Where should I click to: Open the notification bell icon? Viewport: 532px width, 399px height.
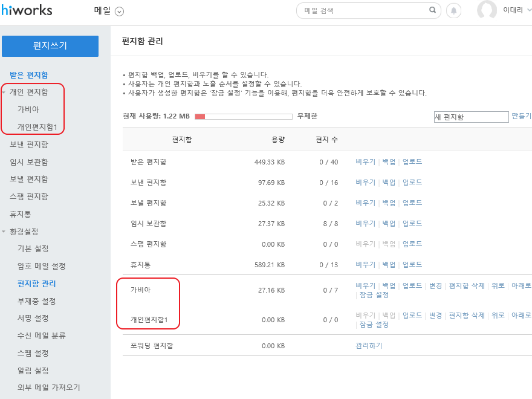click(x=453, y=11)
